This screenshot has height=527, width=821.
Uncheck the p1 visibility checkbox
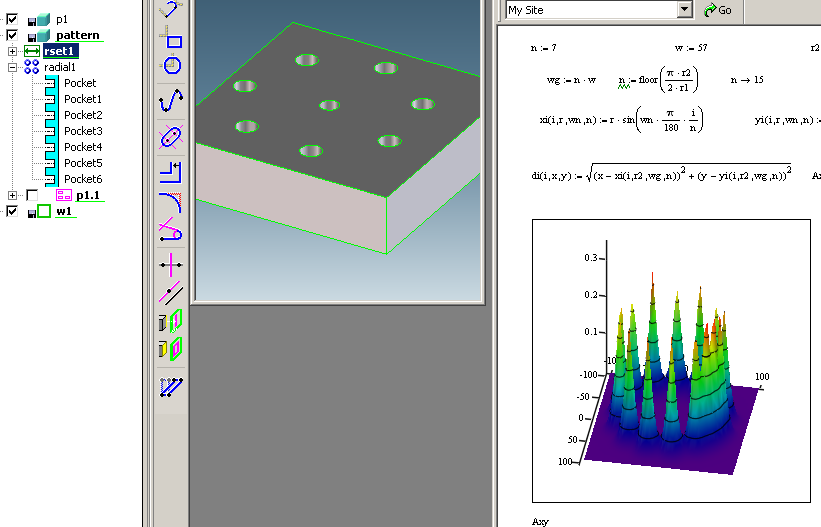(x=12, y=20)
